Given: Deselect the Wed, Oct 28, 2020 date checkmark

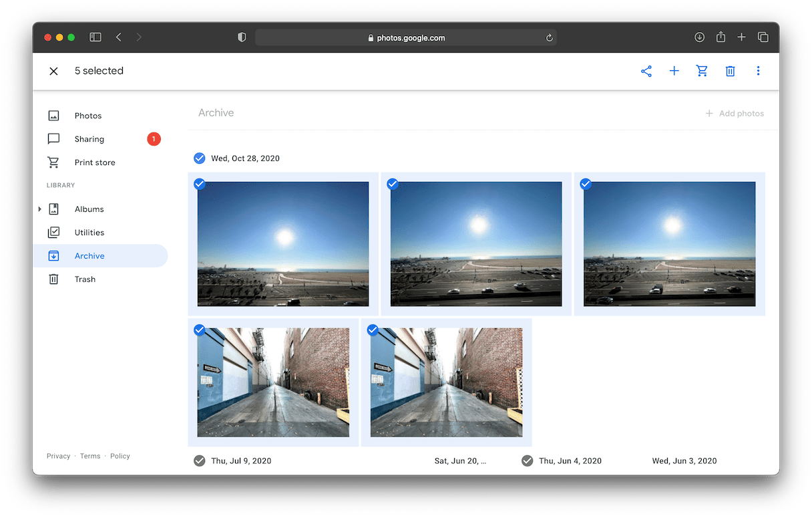Looking at the screenshot, I should tap(199, 158).
